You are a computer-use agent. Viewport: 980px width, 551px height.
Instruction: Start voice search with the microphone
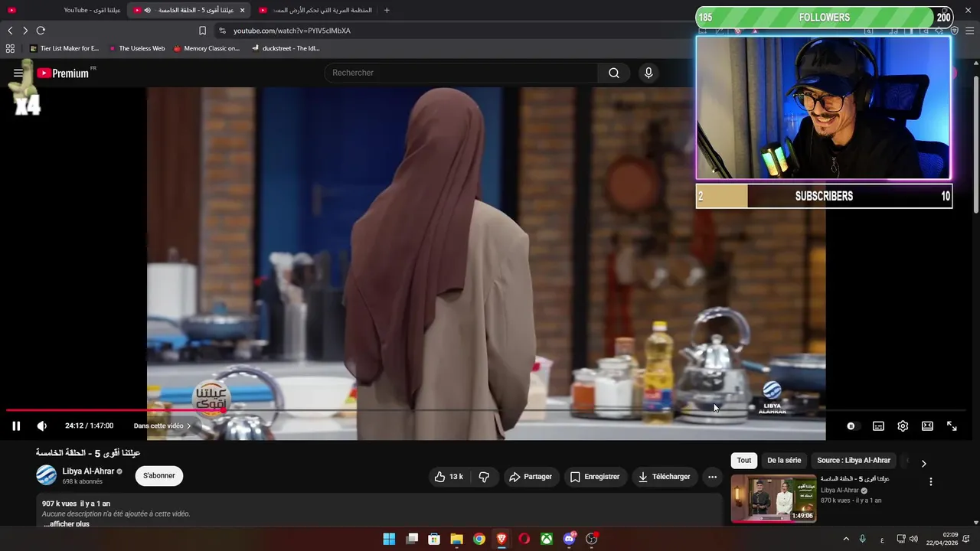[x=648, y=73]
